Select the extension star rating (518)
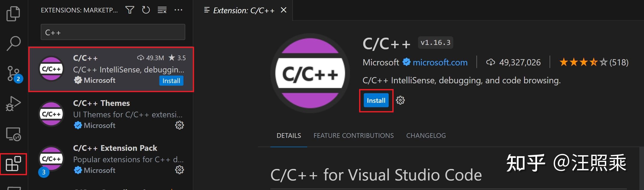Screen dimensions: 644x190 (594, 62)
